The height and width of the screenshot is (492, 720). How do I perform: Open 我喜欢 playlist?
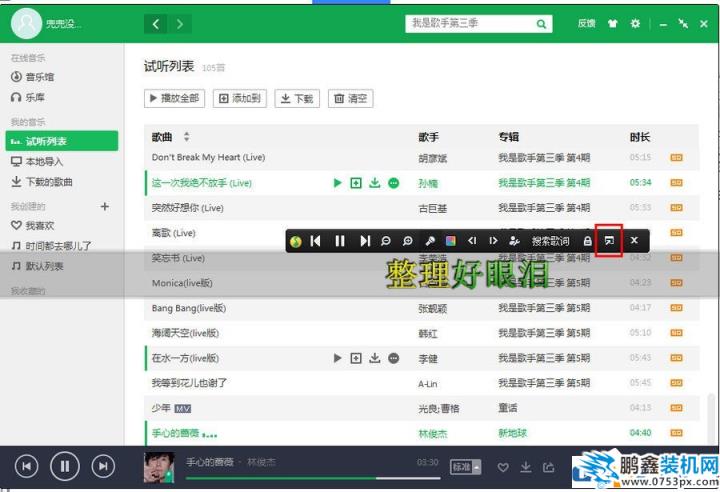point(32,225)
